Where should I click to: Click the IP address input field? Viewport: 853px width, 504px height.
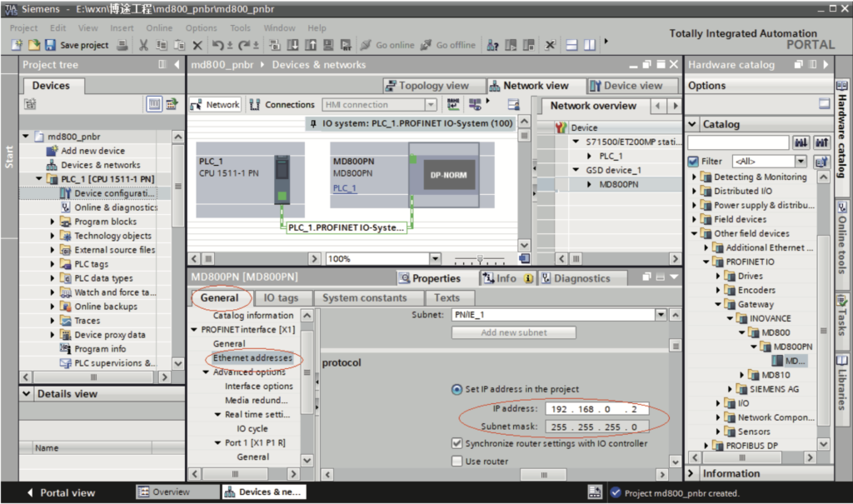pyautogui.click(x=597, y=409)
